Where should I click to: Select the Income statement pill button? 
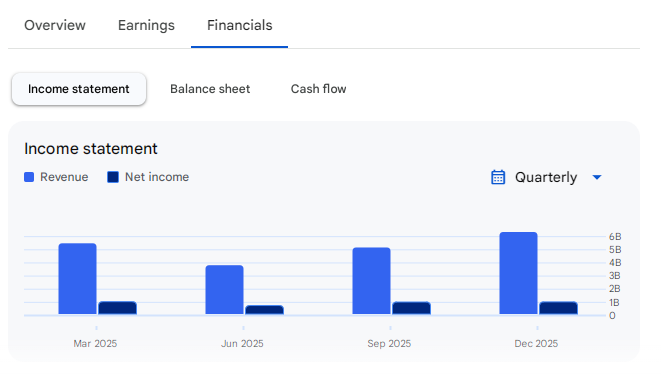(79, 89)
